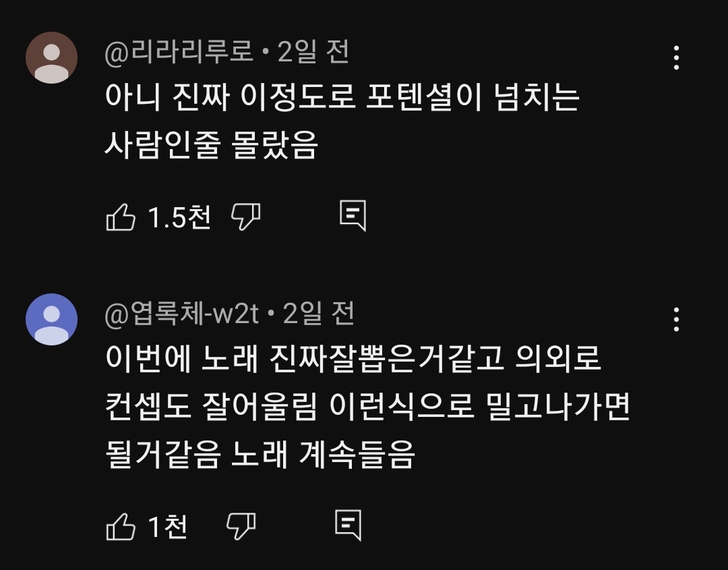Like the comment by @리라리루로

tap(121, 217)
